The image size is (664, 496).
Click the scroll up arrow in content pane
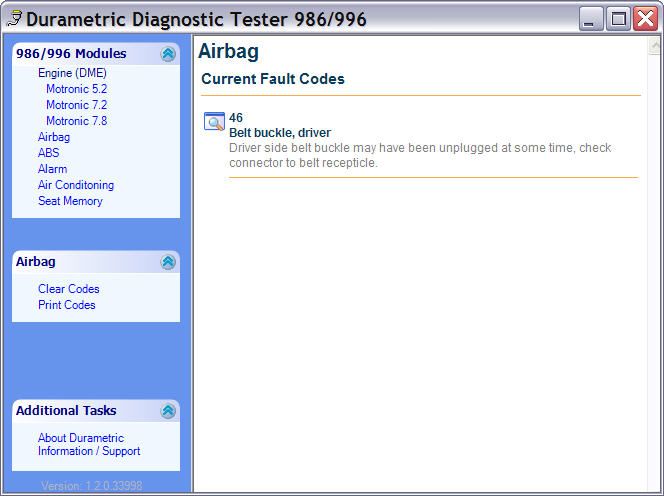click(x=653, y=47)
